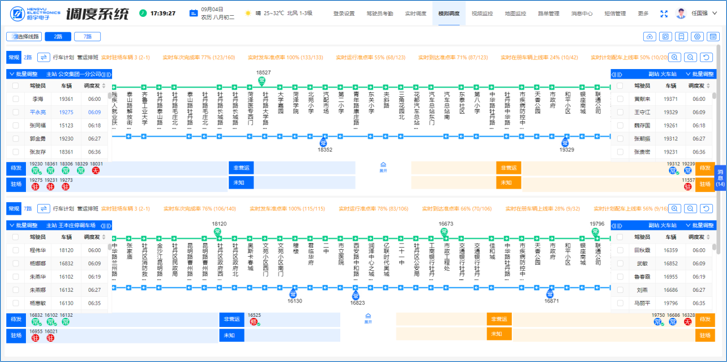Zoom in on the 7路 route diagram
728x363 pixels.
coord(675,208)
